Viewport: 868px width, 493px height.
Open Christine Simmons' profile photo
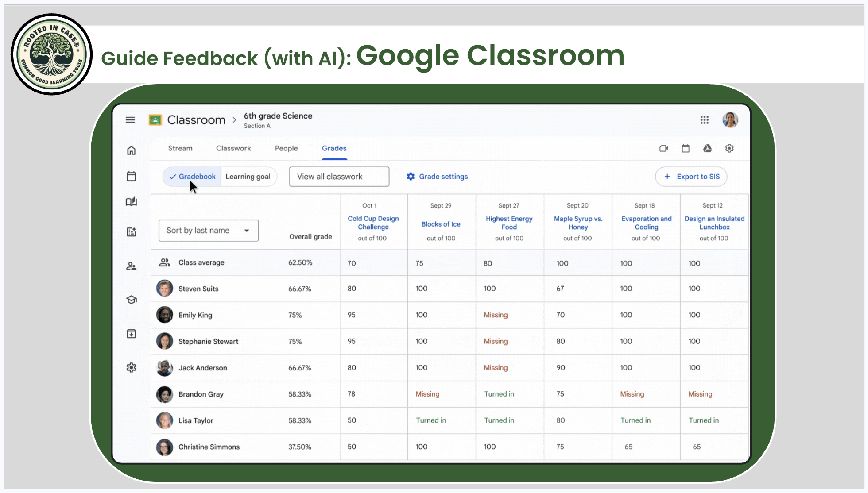coord(165,447)
